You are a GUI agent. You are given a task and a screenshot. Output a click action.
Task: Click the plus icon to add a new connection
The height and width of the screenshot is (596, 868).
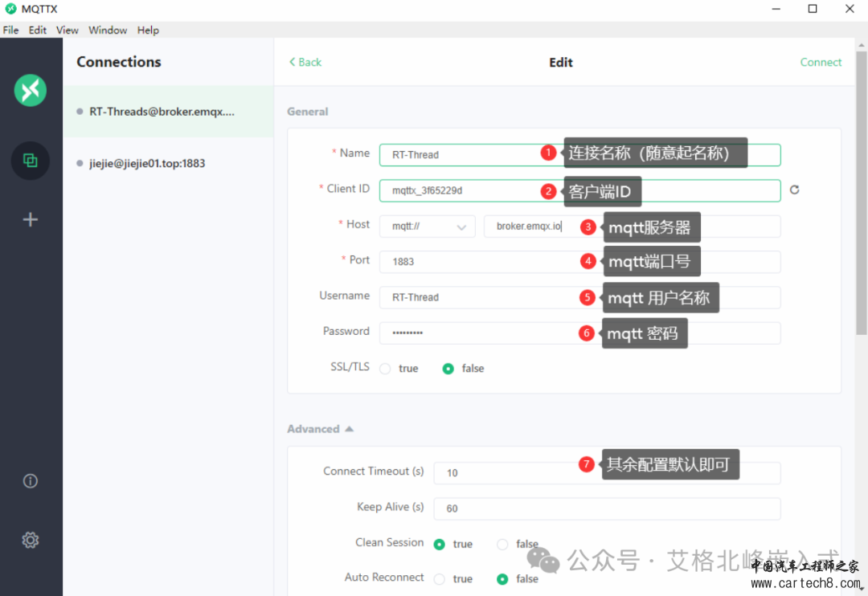(x=31, y=220)
